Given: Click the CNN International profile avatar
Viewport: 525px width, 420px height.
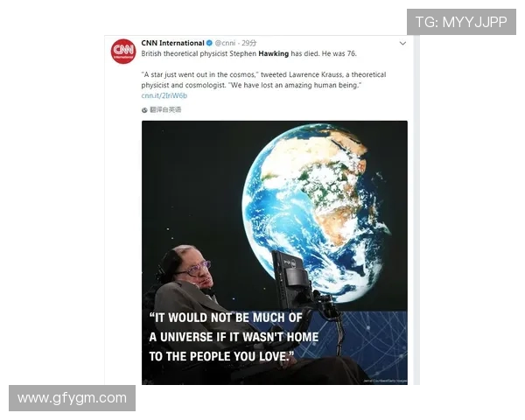Looking at the screenshot, I should click(123, 51).
